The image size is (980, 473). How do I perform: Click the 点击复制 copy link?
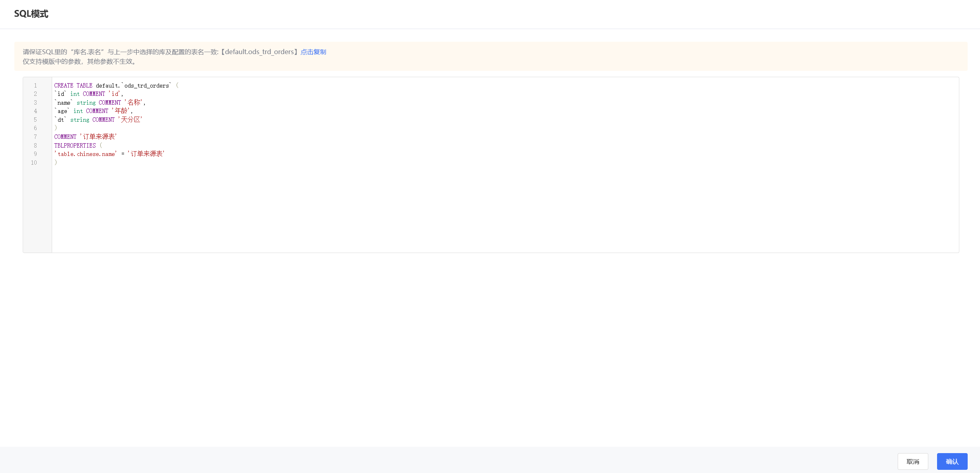(x=313, y=52)
